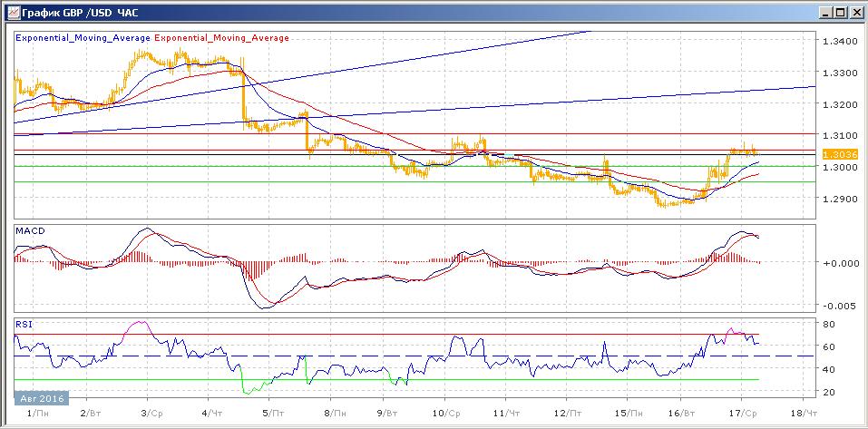Click the RSI indicator label
The height and width of the screenshot is (429, 868).
(x=24, y=325)
